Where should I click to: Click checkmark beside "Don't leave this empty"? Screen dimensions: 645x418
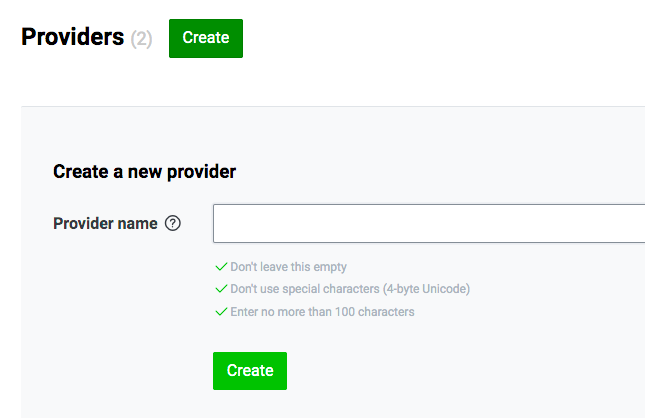click(x=221, y=267)
